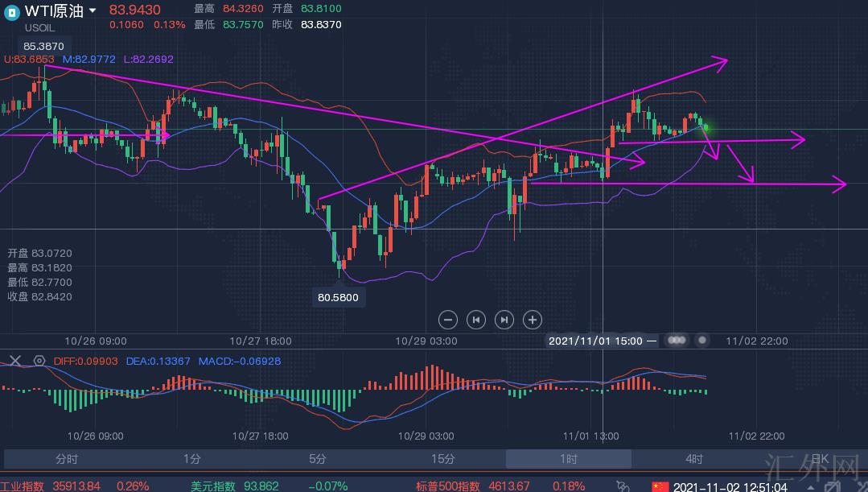Click the crosshair 开盘 83.0720 readout
The width and height of the screenshot is (868, 492).
pyautogui.click(x=40, y=253)
